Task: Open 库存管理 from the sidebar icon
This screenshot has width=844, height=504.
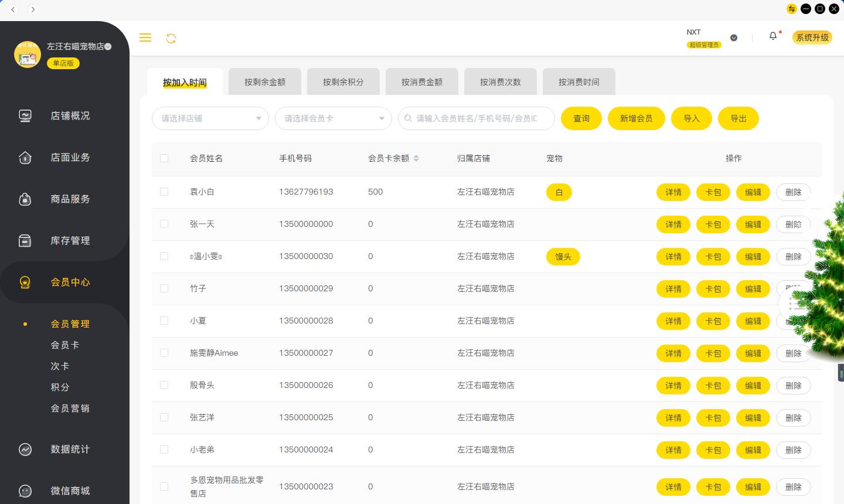Action: click(25, 240)
